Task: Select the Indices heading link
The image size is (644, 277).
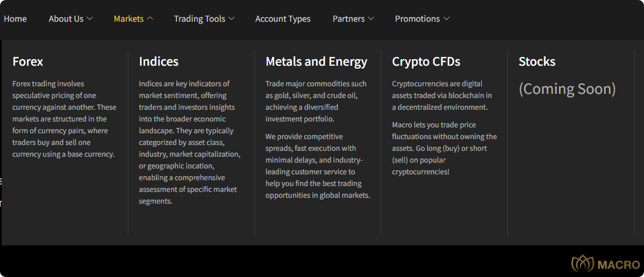Action: [x=159, y=61]
